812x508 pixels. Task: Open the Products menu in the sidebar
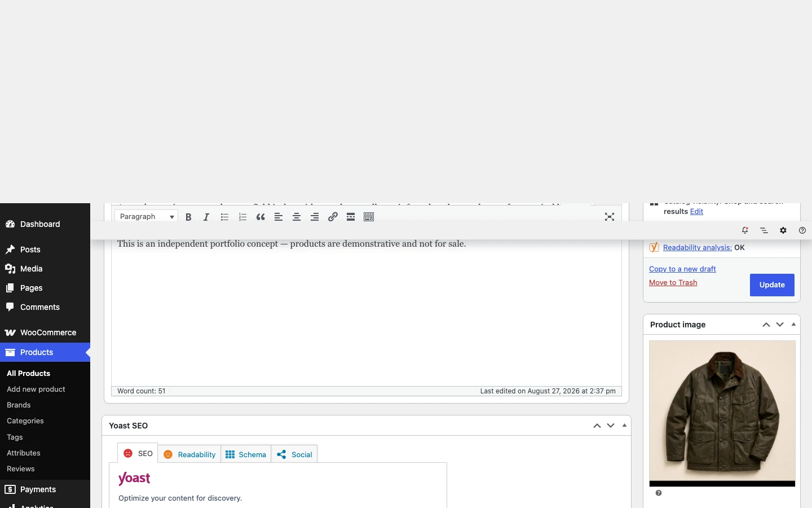pos(45,352)
